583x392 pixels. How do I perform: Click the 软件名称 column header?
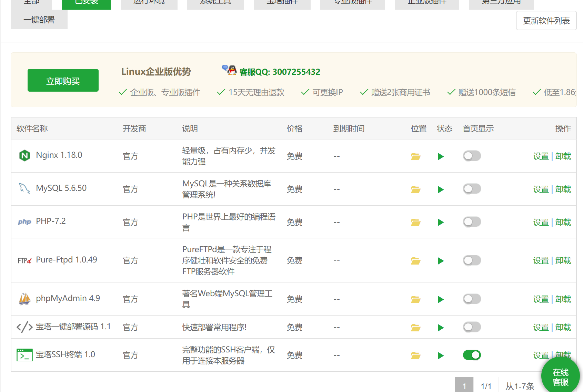tap(32, 129)
